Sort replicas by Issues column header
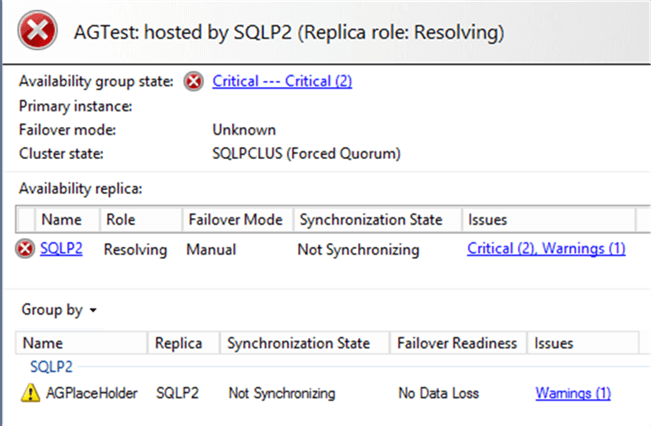651x426 pixels. pyautogui.click(x=487, y=219)
